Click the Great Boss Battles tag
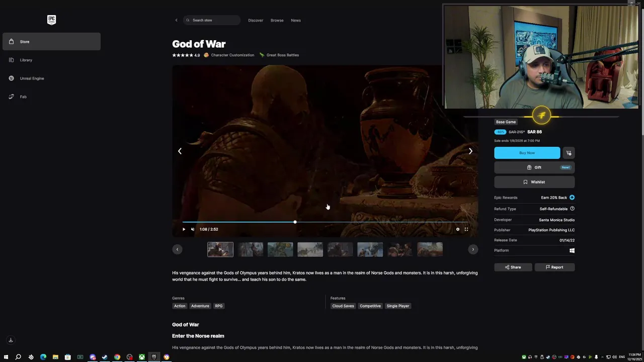This screenshot has width=644, height=362. tap(279, 55)
